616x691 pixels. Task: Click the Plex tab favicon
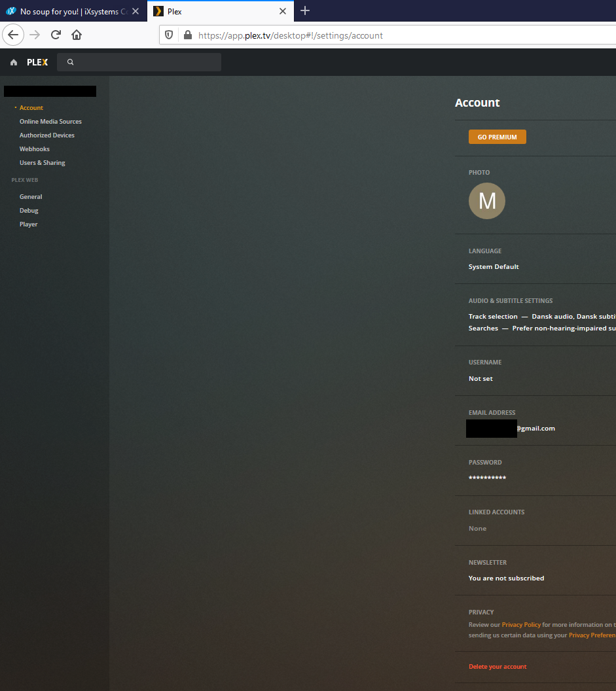158,12
